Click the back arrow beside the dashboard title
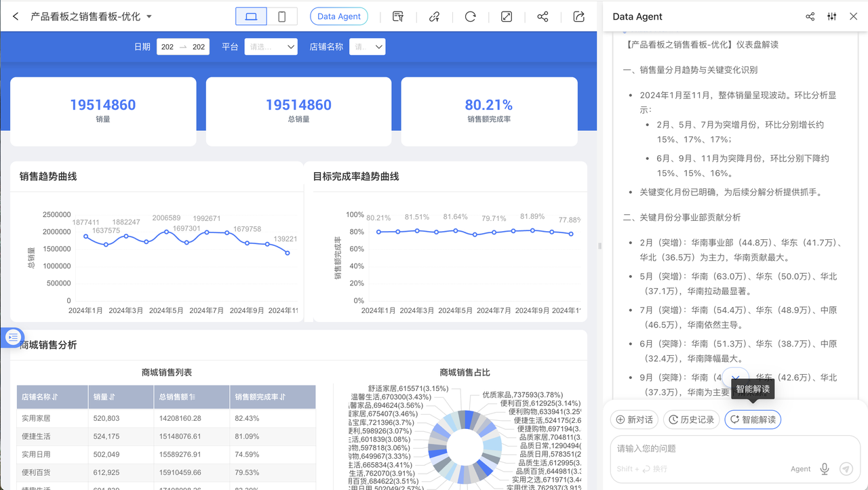 (16, 16)
